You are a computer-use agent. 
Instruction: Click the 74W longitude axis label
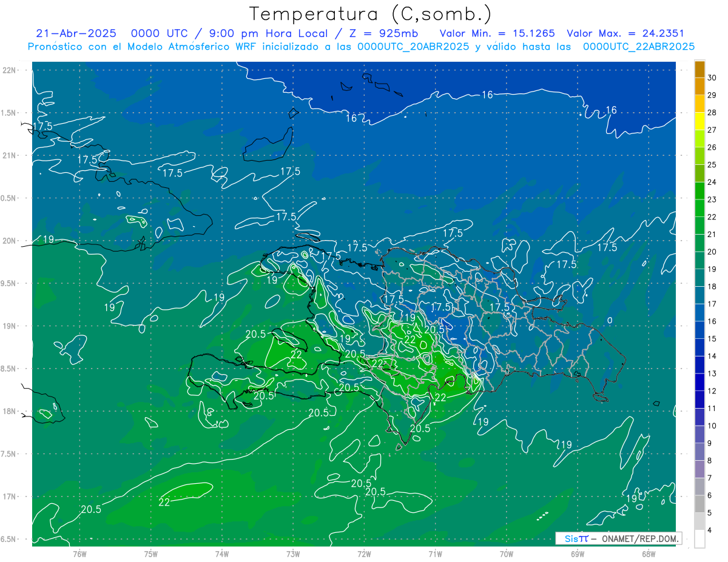(x=221, y=554)
